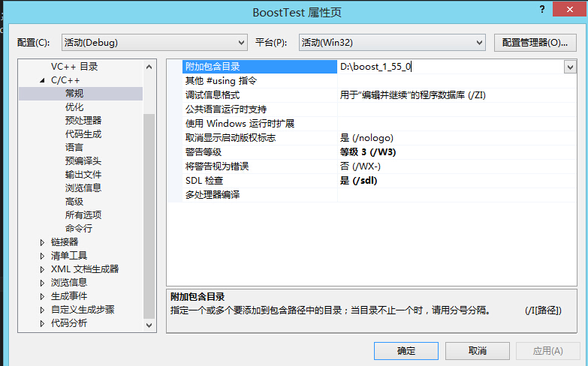Select 所有选项 in the tree
This screenshot has width=588, height=366.
coord(83,215)
